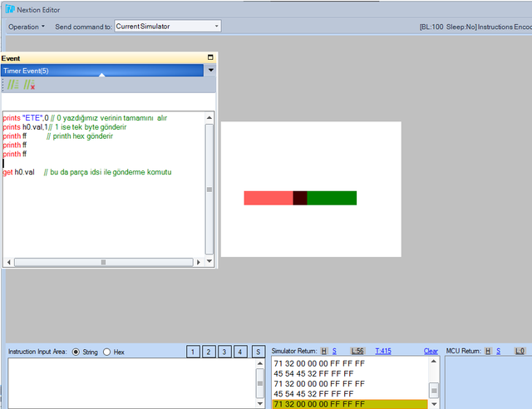Toggle Simulator Return S string mode
This screenshot has height=409, width=532.
(x=334, y=352)
